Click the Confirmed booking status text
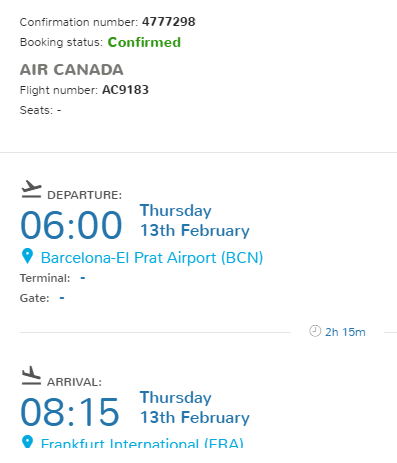The width and height of the screenshot is (397, 463). click(144, 42)
